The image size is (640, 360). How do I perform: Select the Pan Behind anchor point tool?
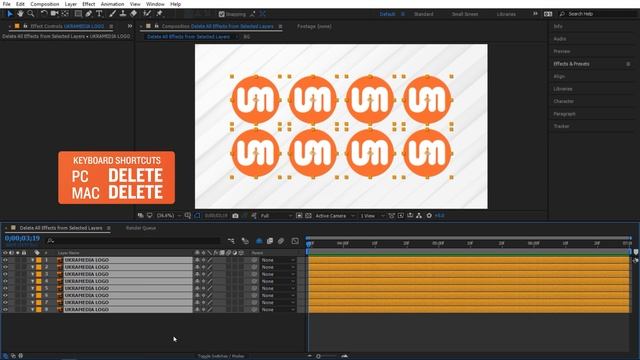(x=65, y=13)
